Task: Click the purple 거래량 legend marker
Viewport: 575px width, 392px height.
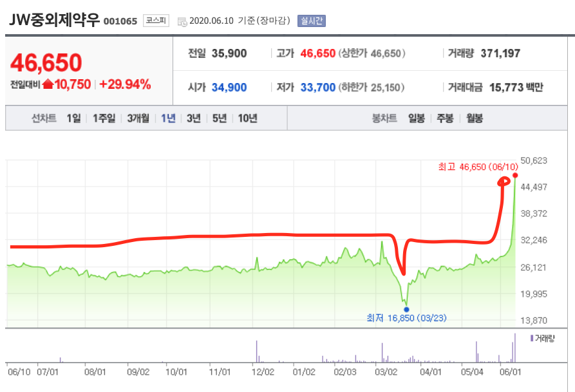Action: pyautogui.click(x=532, y=338)
